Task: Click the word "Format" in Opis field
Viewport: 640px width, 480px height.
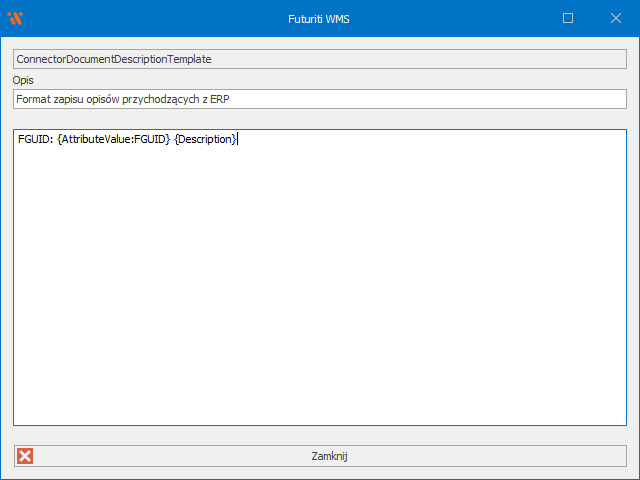Action: (x=33, y=99)
